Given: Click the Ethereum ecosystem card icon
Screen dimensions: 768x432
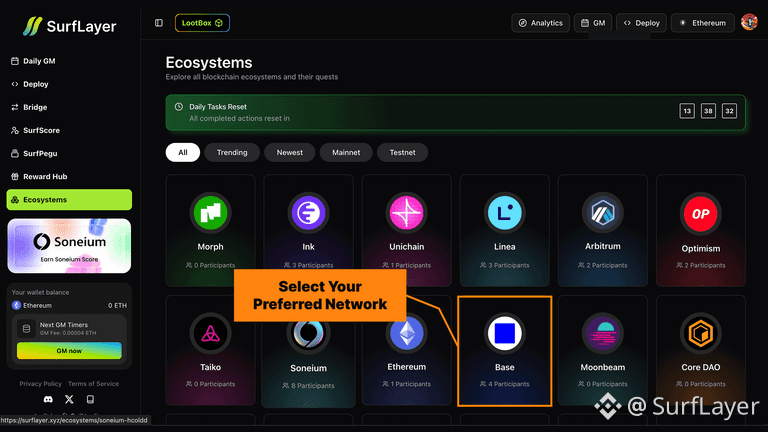Looking at the screenshot, I should point(407,334).
